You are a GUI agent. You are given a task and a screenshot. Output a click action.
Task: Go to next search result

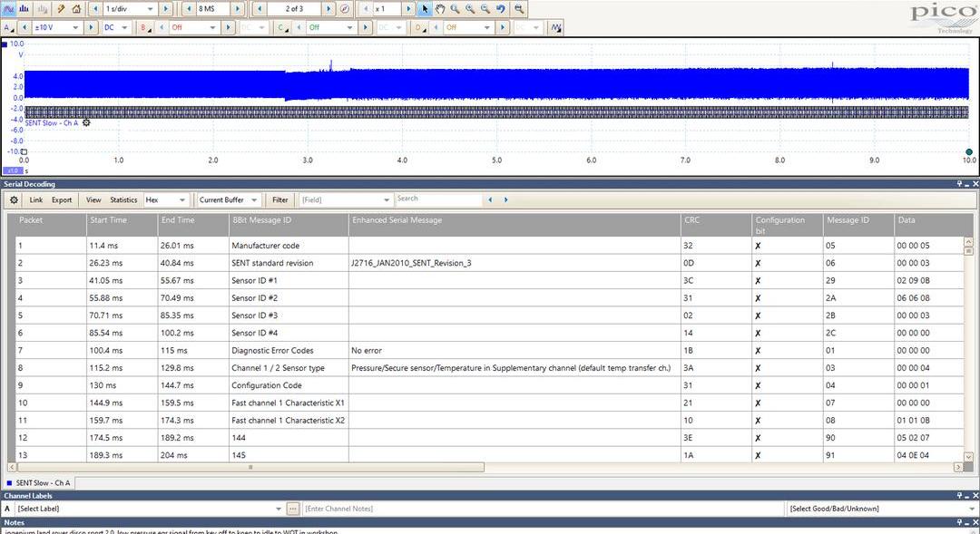[x=505, y=199]
